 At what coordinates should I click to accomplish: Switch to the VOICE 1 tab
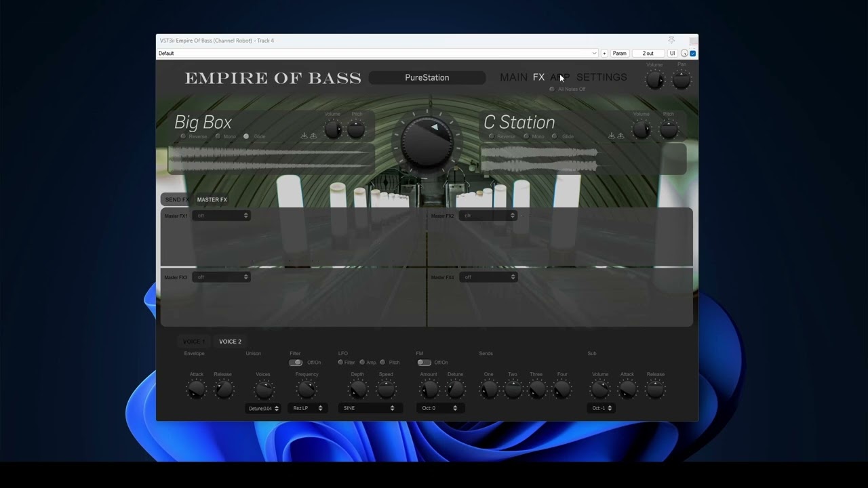point(194,342)
